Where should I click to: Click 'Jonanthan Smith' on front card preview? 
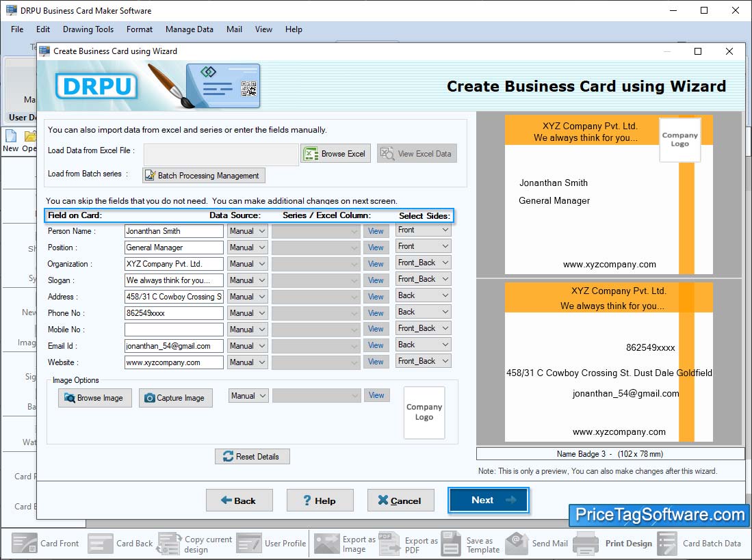click(x=554, y=183)
